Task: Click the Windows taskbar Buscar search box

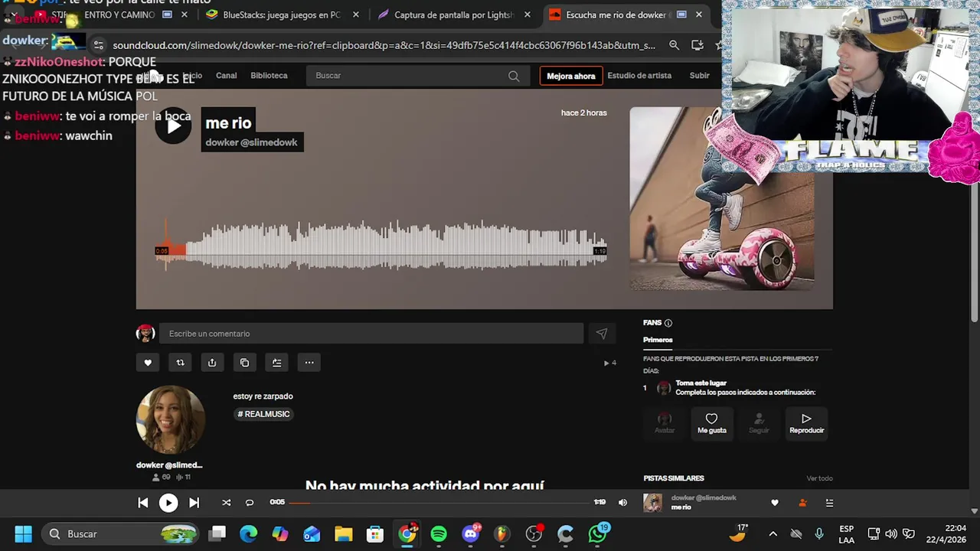Action: (122, 533)
